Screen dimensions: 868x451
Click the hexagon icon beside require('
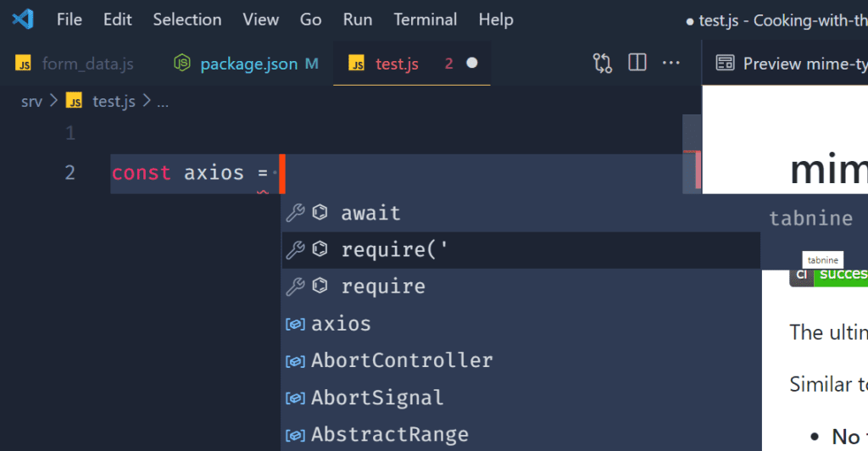tap(320, 249)
